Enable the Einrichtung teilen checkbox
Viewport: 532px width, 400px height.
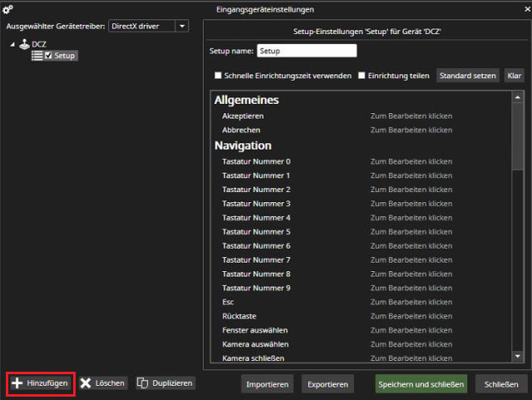tap(362, 76)
